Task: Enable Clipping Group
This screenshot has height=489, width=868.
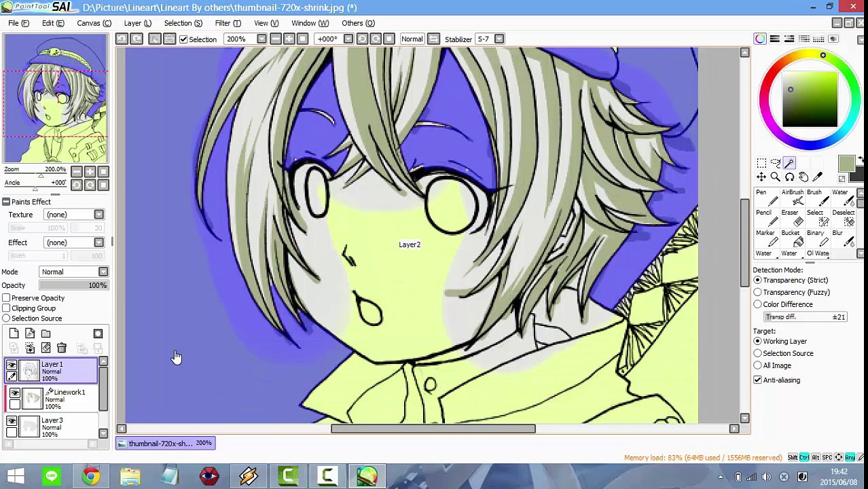Action: [6, 308]
